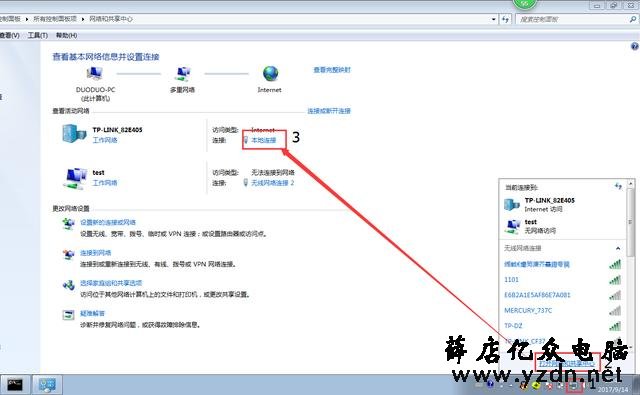Click the icon beside 设置新的连接或网络
The image size is (640, 395).
(68, 224)
